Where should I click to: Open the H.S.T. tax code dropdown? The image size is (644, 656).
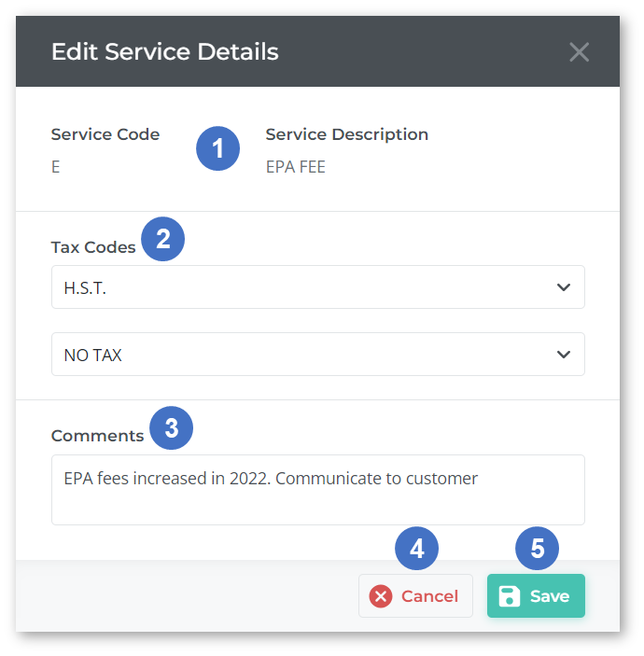click(317, 287)
